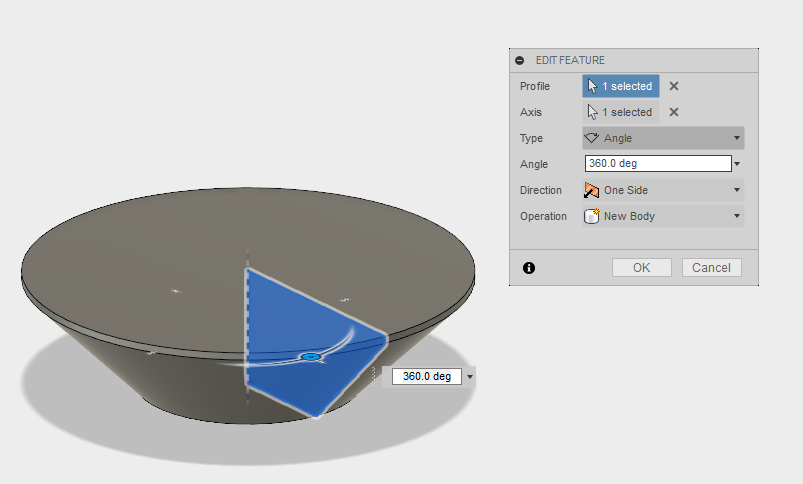Click the Angle input field in dialog
Screen dimensions: 803x484
click(658, 163)
